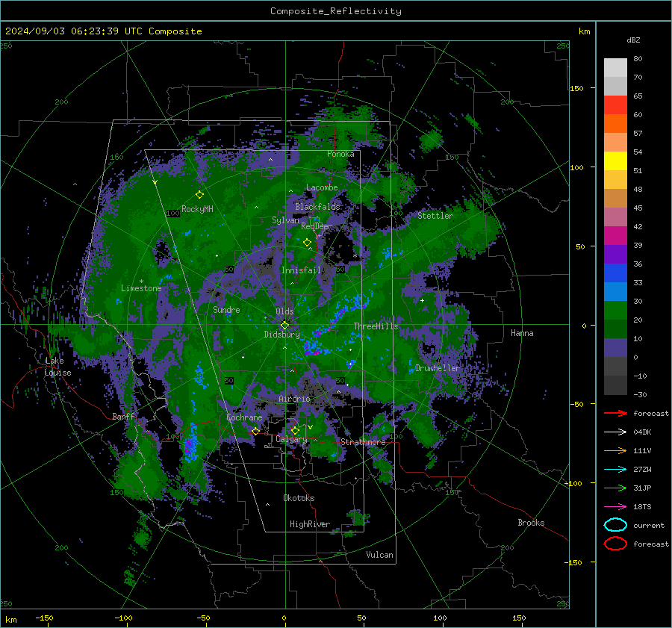Click the Banff label on map
This screenshot has height=628, width=672.
(123, 416)
